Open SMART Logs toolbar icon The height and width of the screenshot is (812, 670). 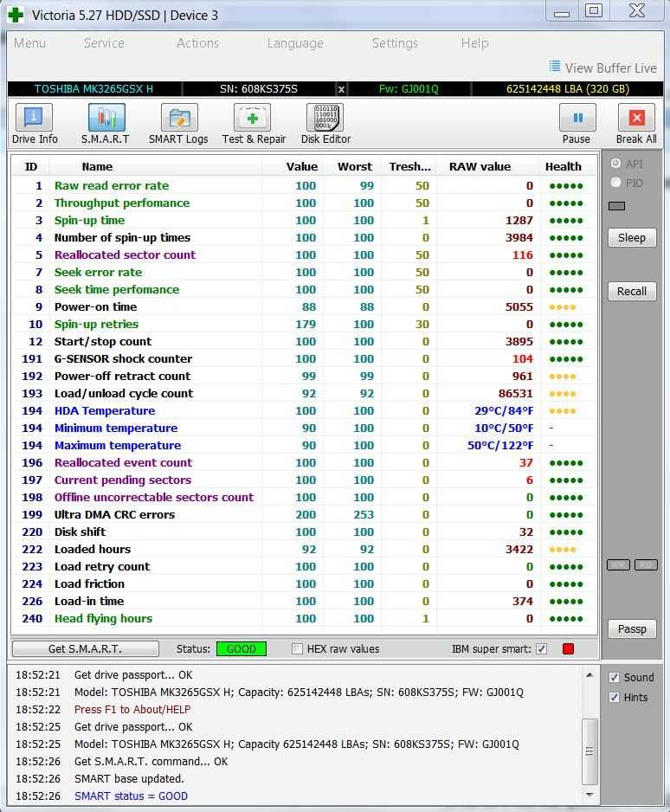pos(179,118)
